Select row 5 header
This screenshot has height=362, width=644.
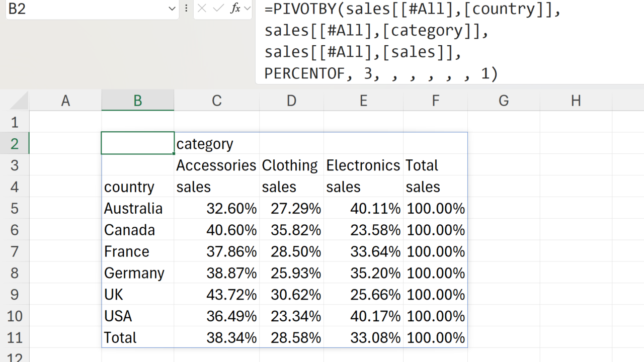tap(14, 208)
